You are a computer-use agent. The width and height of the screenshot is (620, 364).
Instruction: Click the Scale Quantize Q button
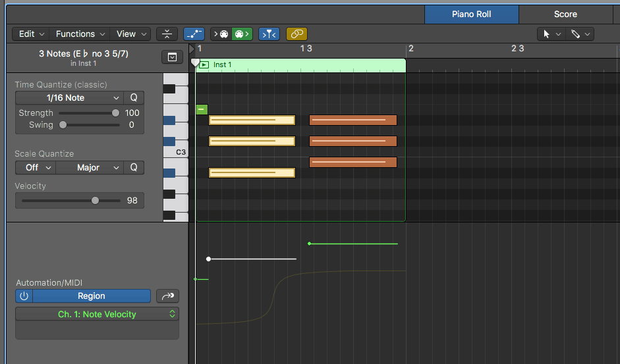(x=134, y=168)
